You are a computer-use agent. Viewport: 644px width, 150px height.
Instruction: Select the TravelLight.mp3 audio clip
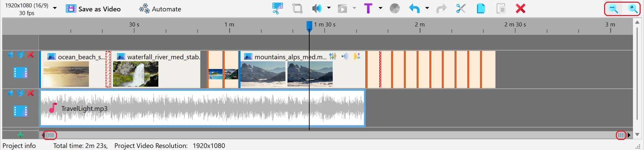point(203,108)
